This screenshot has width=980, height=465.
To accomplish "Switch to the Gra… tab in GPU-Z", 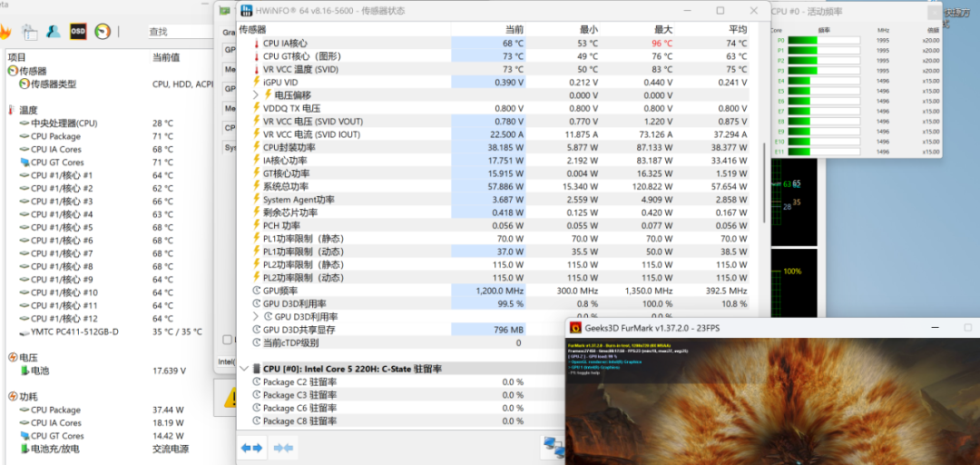I will (x=228, y=32).
